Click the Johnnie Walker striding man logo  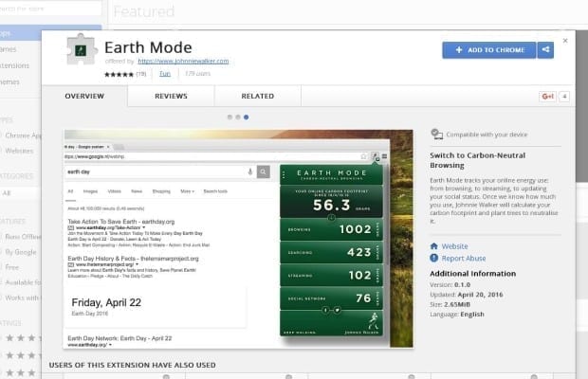coord(373,321)
